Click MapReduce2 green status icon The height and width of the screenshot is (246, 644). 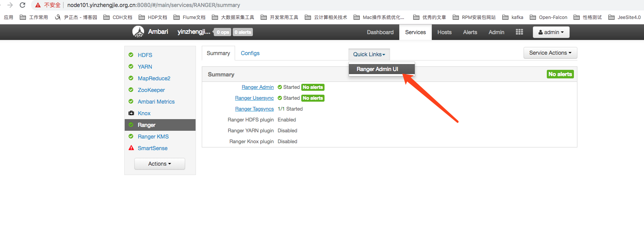pos(131,78)
